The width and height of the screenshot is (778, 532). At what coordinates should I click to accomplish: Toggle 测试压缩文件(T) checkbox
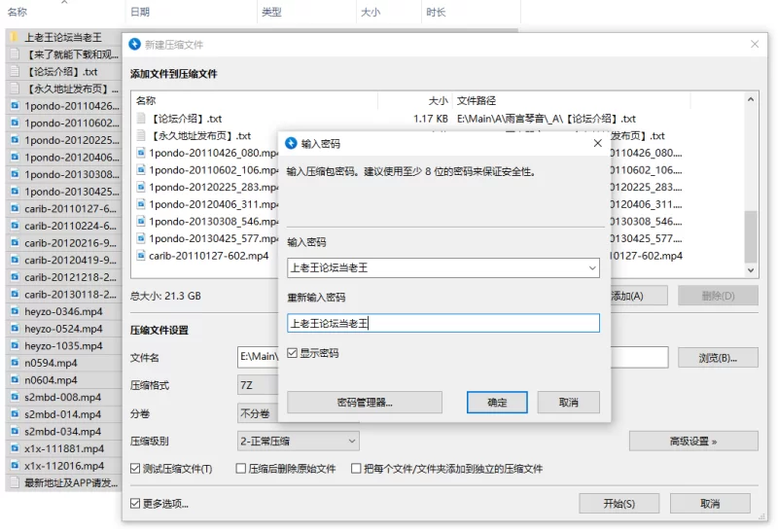coord(135,469)
